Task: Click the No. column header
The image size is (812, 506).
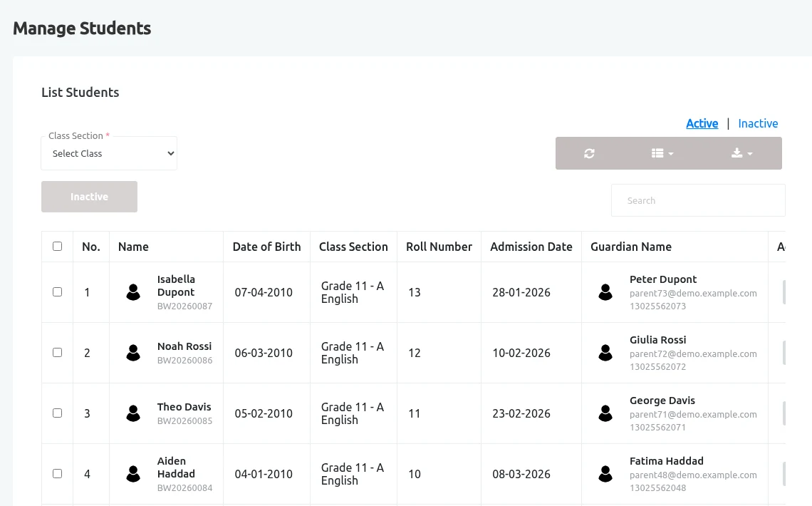Action: click(x=91, y=247)
